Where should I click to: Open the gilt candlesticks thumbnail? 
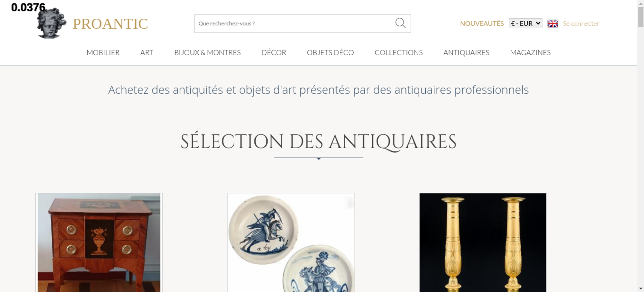point(483,242)
